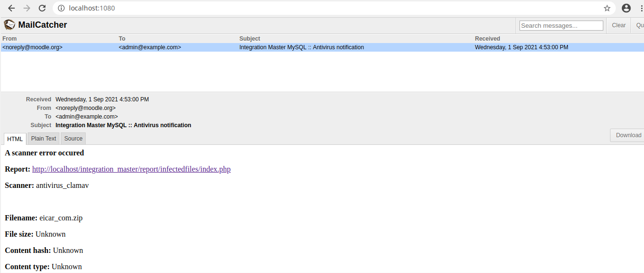Click the Subject column header
This screenshot has width=644, height=273.
click(250, 39)
